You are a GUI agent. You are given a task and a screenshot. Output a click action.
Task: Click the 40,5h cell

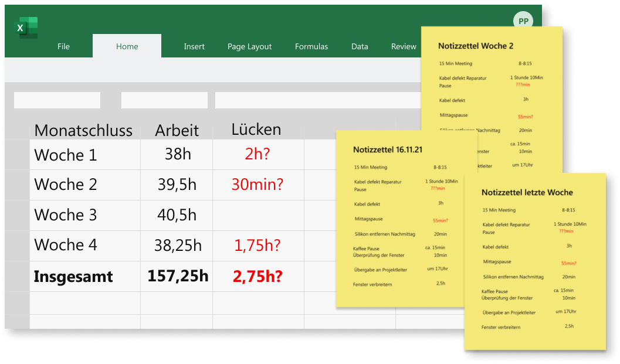(x=177, y=215)
